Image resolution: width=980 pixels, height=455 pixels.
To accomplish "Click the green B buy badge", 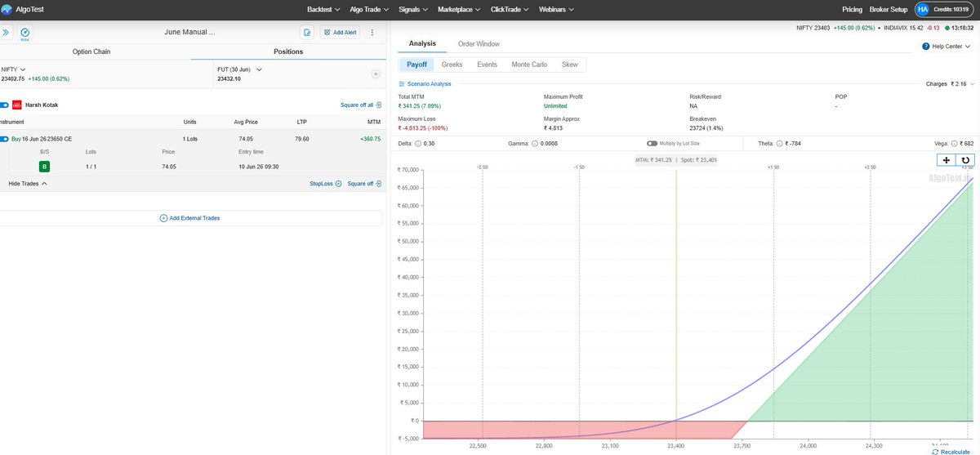I will (45, 167).
